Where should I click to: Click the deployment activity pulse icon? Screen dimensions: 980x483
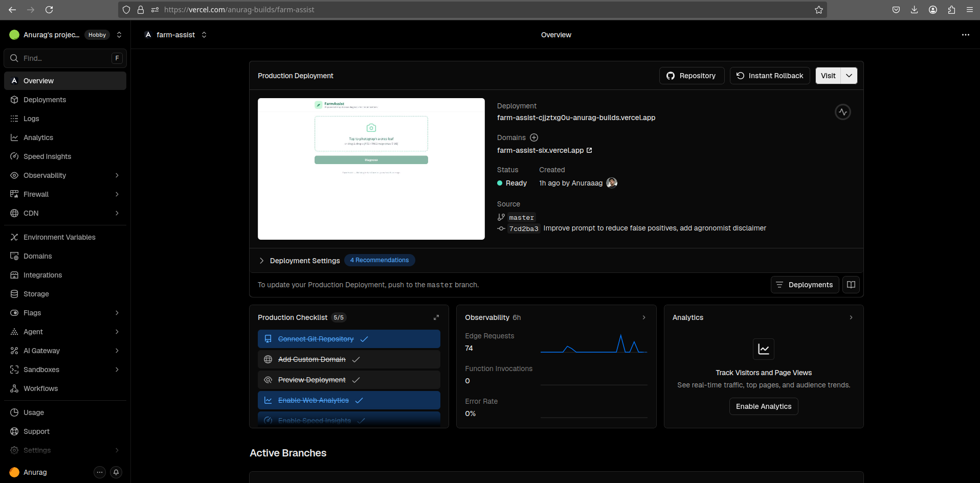[843, 112]
